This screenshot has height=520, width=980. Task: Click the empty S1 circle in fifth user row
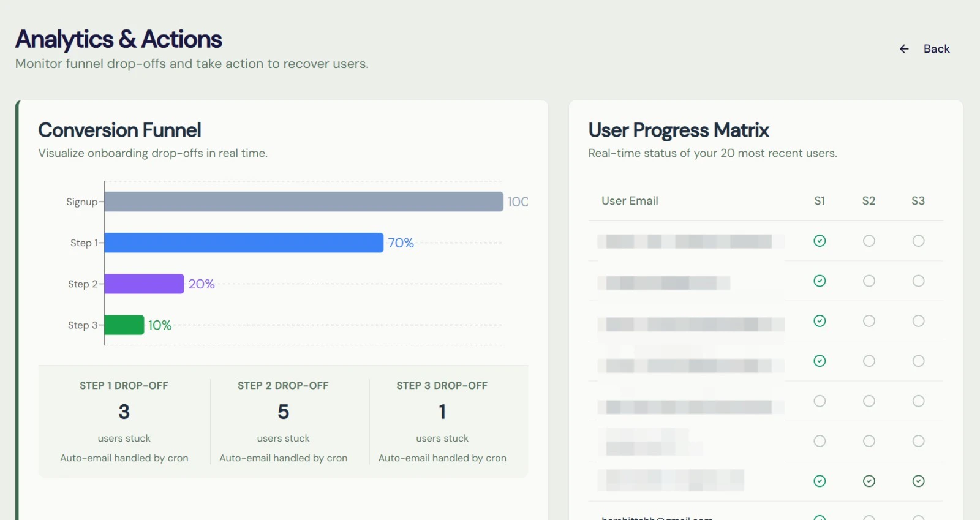tap(820, 401)
